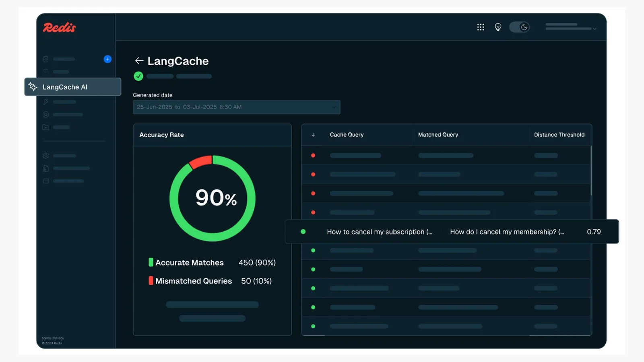The image size is (644, 362).
Task: Click the green check status icon
Action: [x=138, y=76]
